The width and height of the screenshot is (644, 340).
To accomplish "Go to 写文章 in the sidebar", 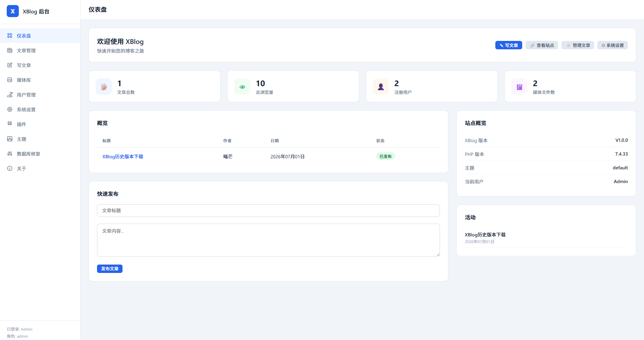I will (40, 65).
